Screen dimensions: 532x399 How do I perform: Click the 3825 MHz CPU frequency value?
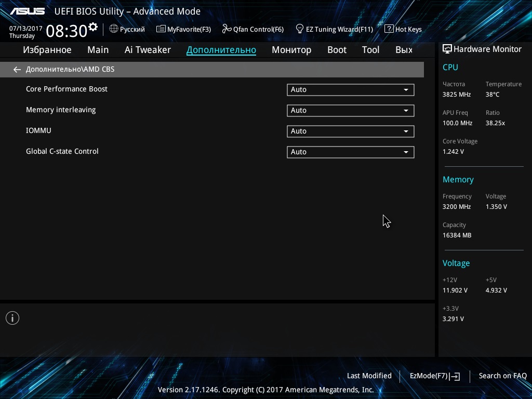457,95
